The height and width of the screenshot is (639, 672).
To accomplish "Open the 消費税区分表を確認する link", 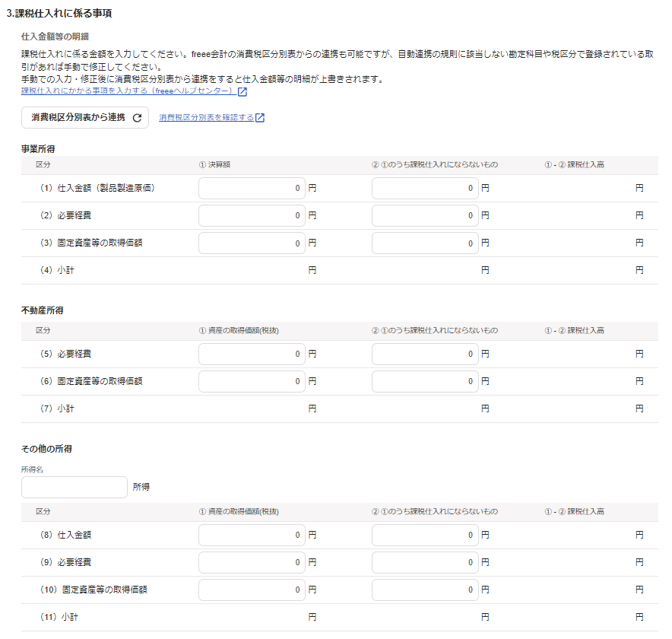I will (x=206, y=117).
